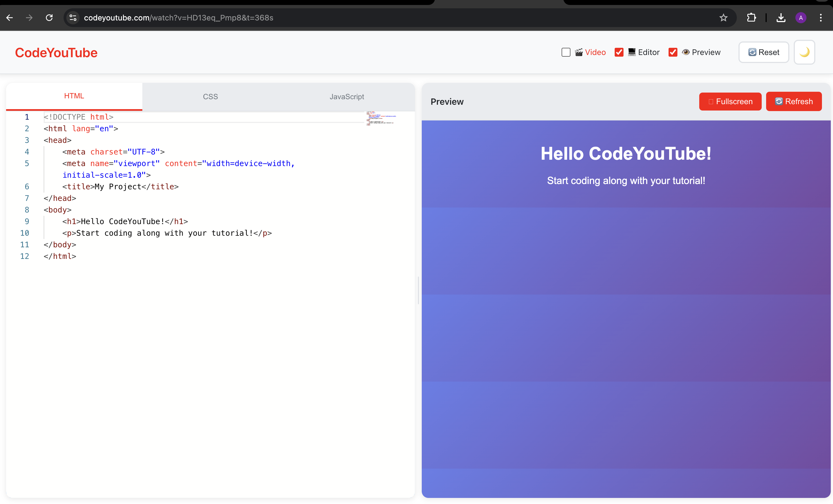The height and width of the screenshot is (504, 833).
Task: Switch to the JavaScript tab
Action: pyautogui.click(x=347, y=97)
